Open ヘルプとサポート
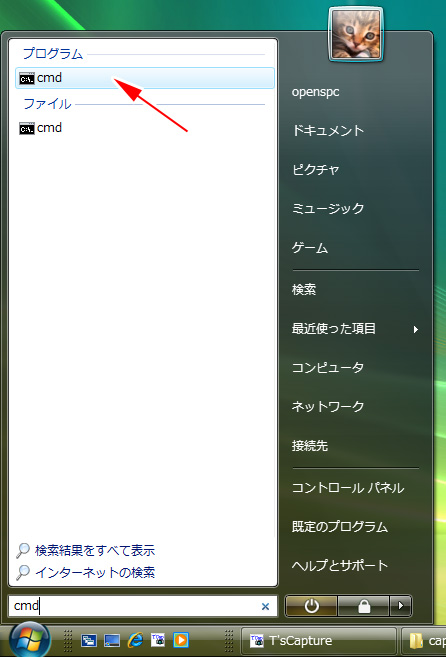 tap(340, 566)
